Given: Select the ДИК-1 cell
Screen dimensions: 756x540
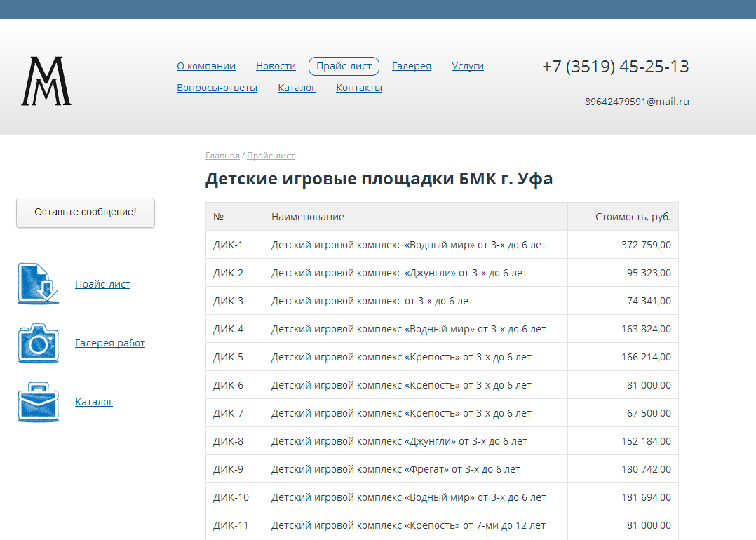Looking at the screenshot, I should (235, 245).
